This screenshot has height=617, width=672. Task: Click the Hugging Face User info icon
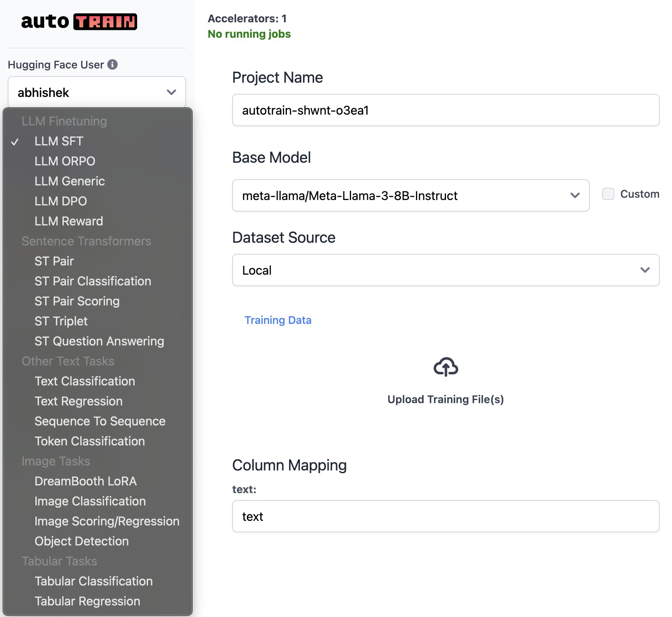112,64
